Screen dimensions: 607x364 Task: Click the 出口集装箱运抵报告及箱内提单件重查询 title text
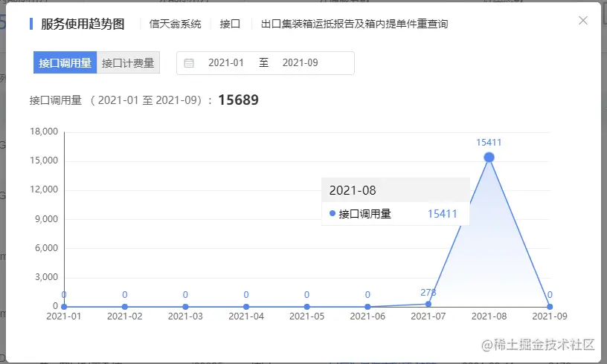[x=354, y=24]
